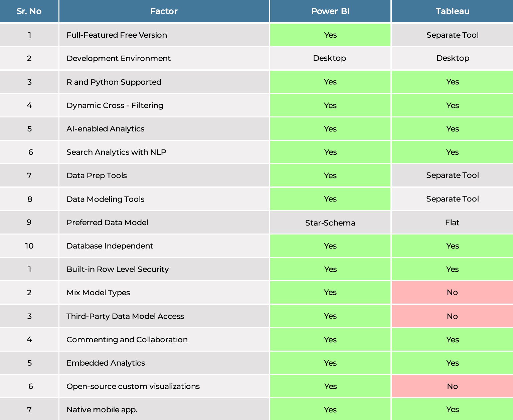This screenshot has width=513, height=420.
Task: Click Power BI 'Yes' for Mix Model Types
Action: tap(330, 292)
